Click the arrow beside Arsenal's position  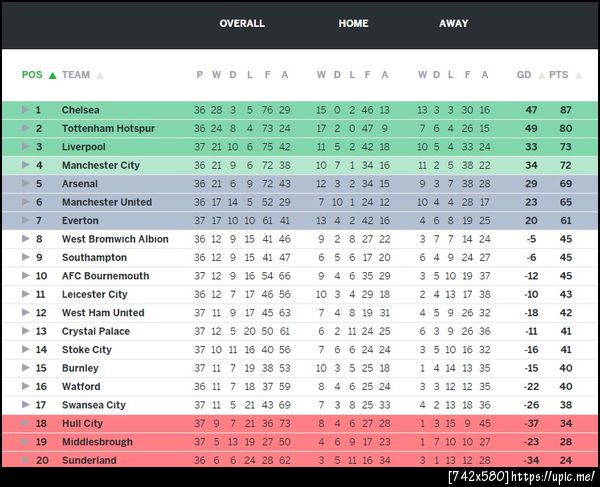click(x=26, y=184)
